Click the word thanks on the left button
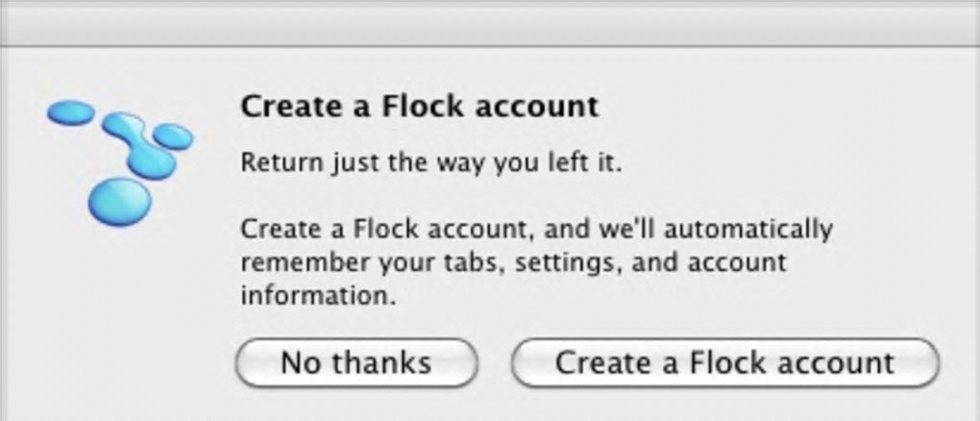This screenshot has width=980, height=421. pos(382,363)
